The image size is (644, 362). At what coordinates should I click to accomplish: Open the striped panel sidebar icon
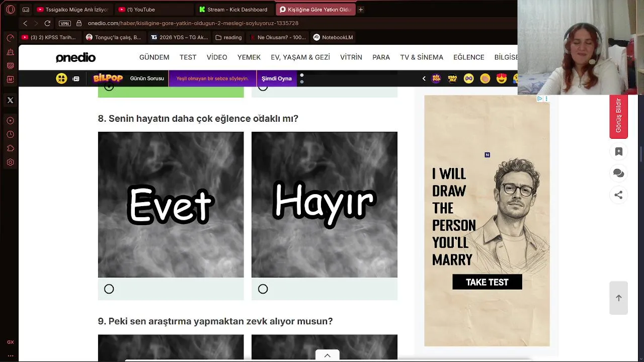(10, 65)
